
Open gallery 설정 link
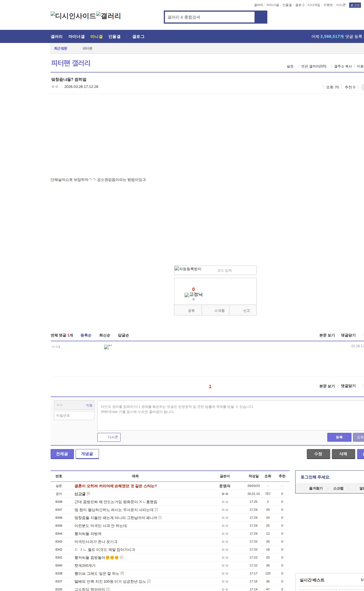tap(290, 66)
